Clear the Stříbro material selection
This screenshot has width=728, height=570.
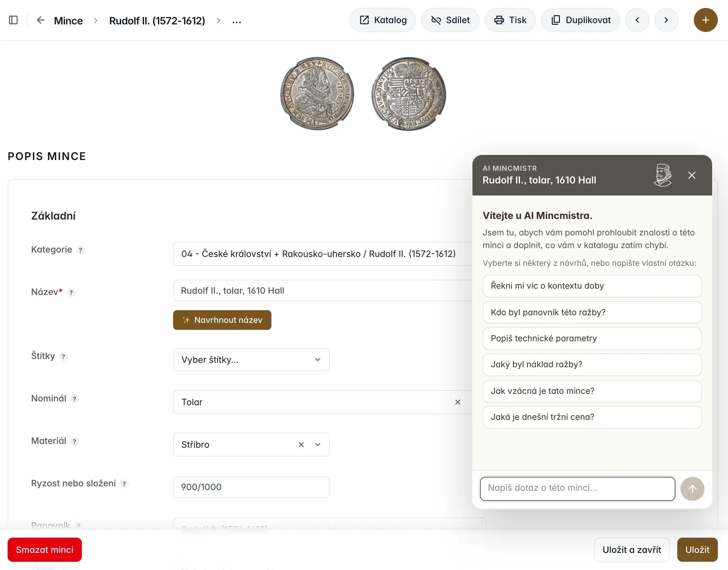pyautogui.click(x=301, y=445)
